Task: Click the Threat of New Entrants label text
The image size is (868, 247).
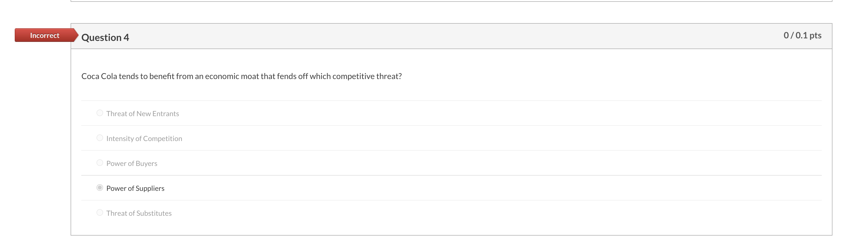Action: (142, 114)
